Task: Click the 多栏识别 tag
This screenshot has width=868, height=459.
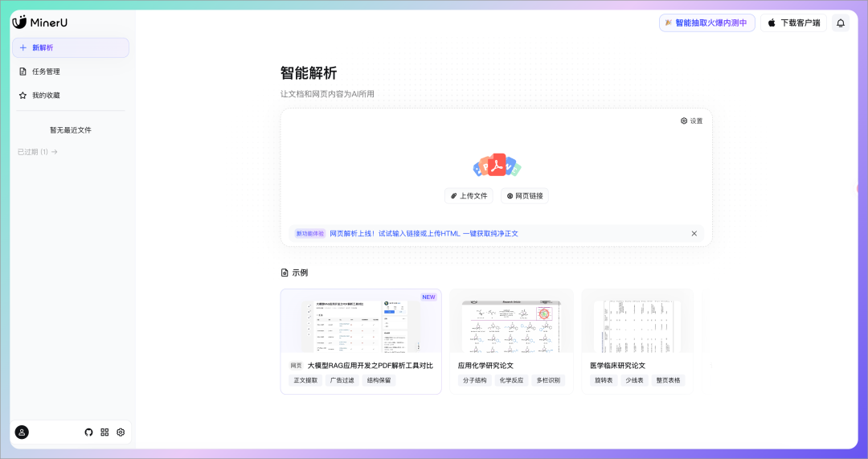Action: [548, 380]
